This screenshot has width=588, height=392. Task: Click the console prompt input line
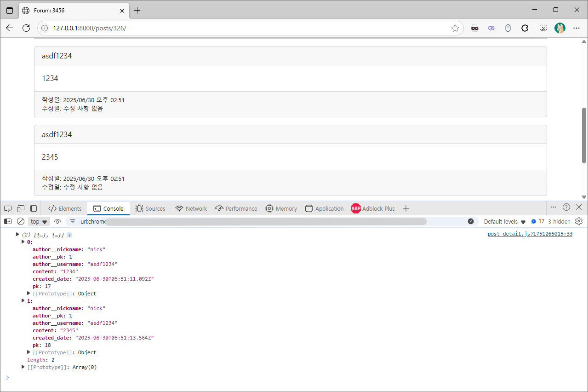tap(294, 378)
